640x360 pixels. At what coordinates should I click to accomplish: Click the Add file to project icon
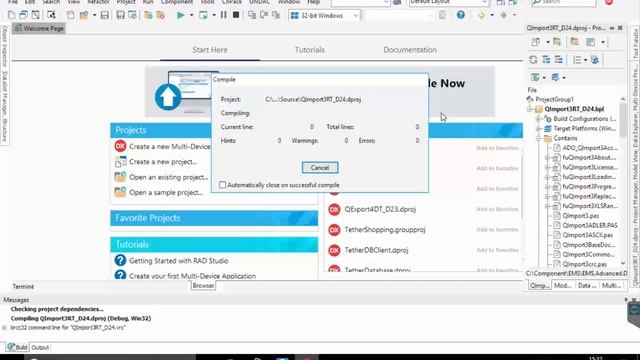148,16
